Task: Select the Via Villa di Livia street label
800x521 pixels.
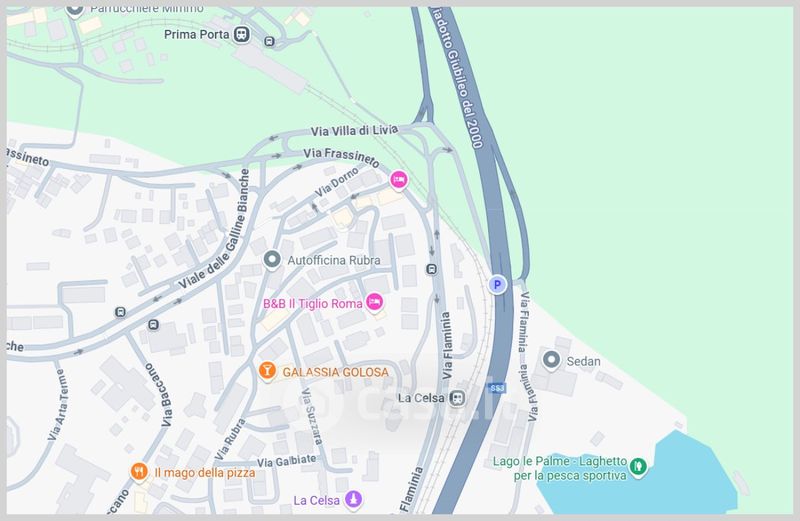Action: [354, 131]
